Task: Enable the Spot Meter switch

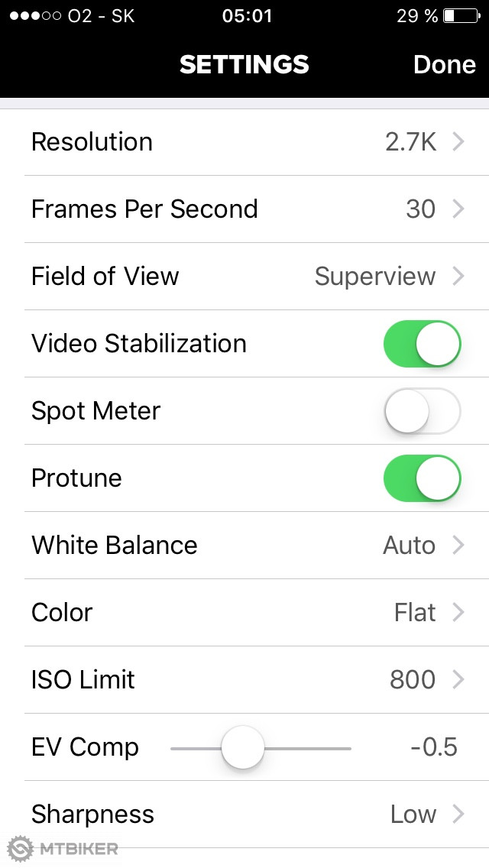Action: (x=422, y=411)
